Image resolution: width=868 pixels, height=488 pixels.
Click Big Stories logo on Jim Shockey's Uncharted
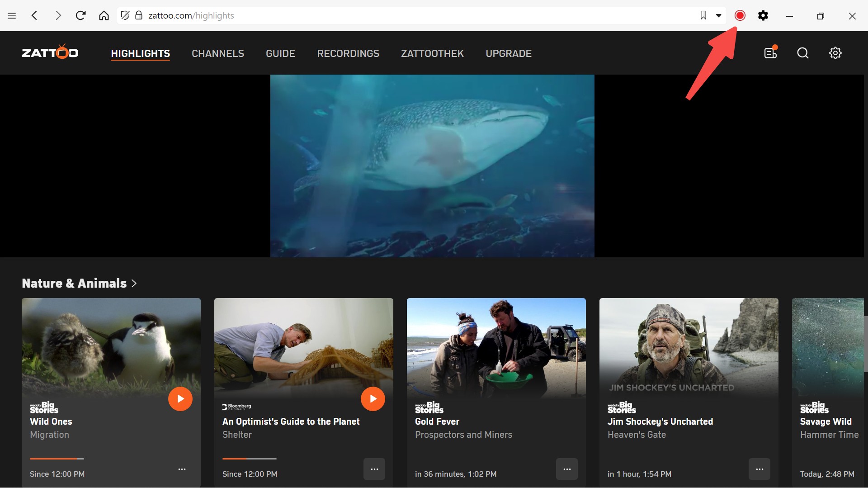tap(622, 407)
